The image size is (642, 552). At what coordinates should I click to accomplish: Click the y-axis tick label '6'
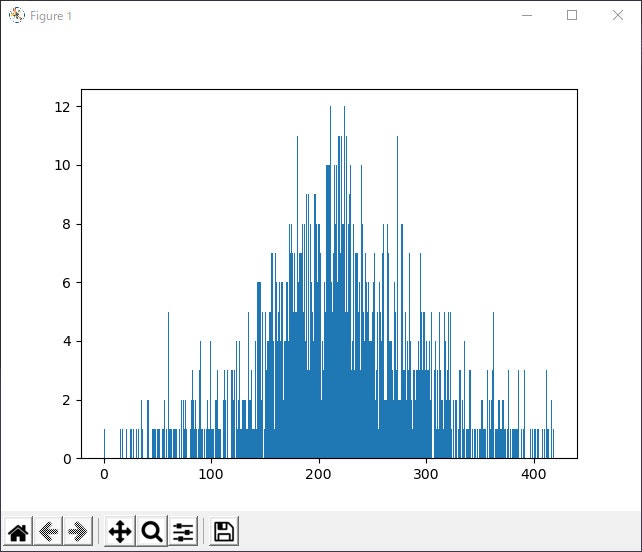[x=66, y=283]
